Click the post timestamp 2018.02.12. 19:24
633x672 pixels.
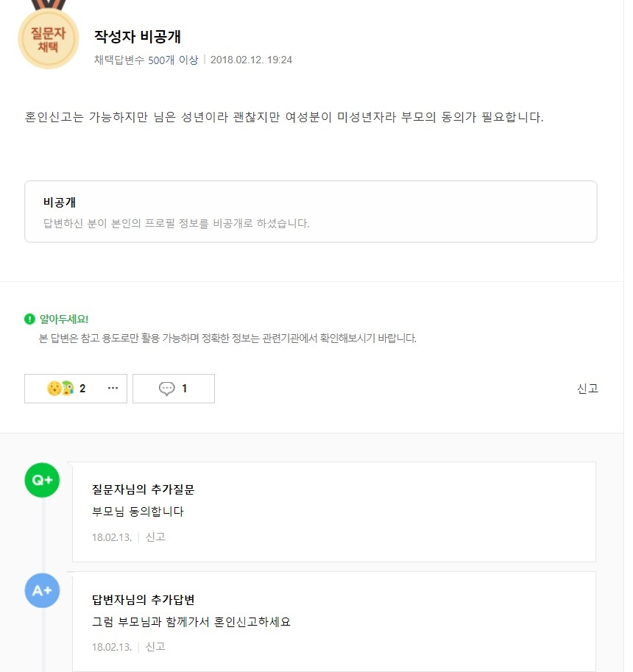(x=251, y=60)
